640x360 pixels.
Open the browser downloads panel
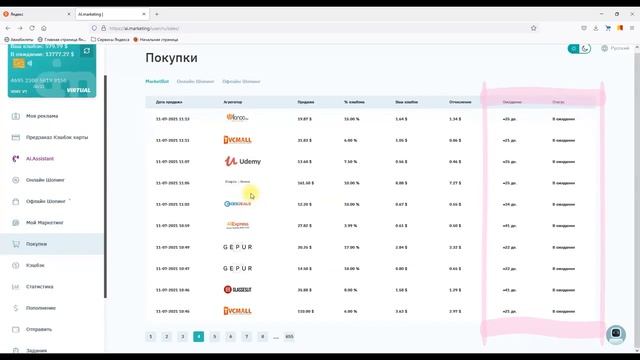(x=596, y=28)
